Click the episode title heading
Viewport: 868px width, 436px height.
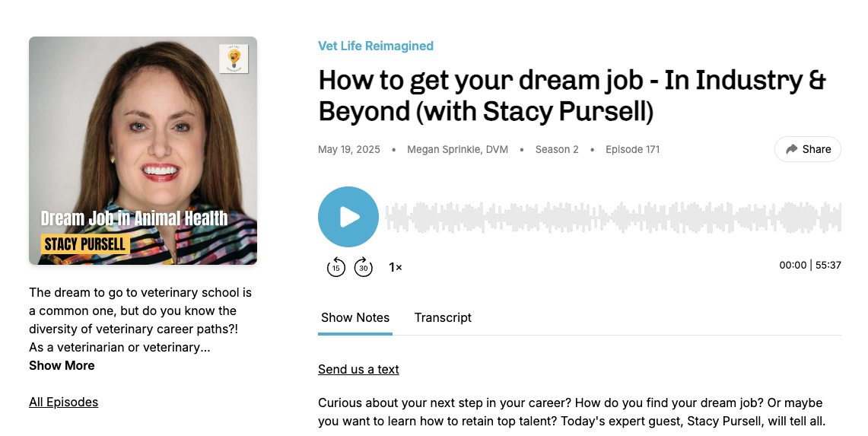(x=572, y=96)
